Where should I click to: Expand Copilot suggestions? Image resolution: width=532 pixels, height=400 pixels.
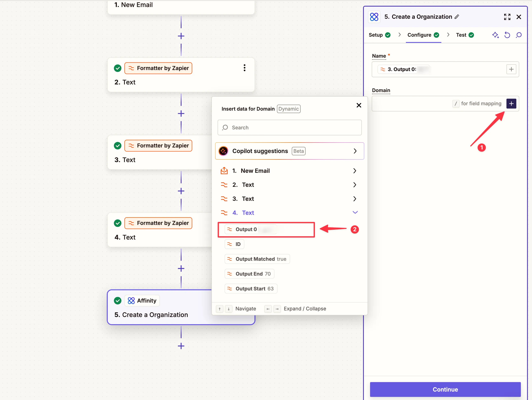[x=289, y=151]
